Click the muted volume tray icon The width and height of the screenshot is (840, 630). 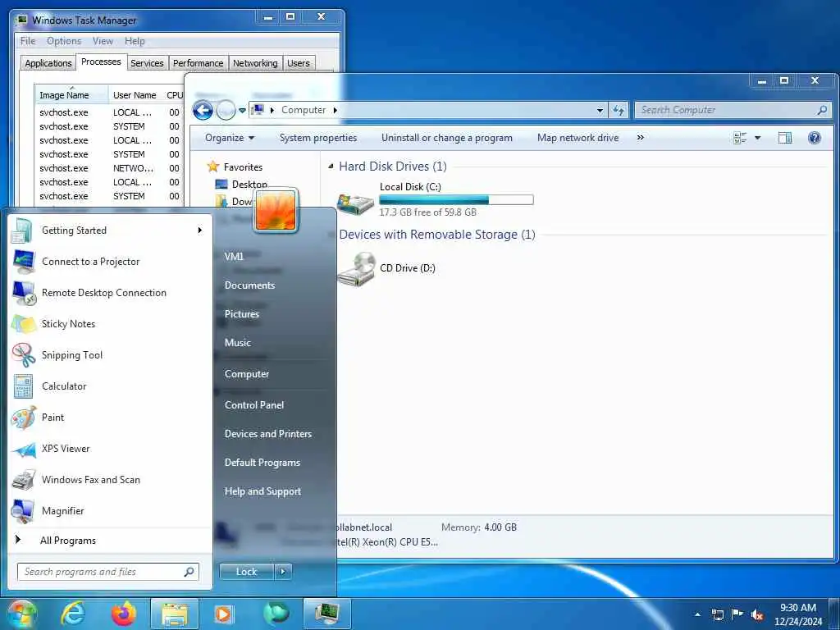click(x=757, y=614)
